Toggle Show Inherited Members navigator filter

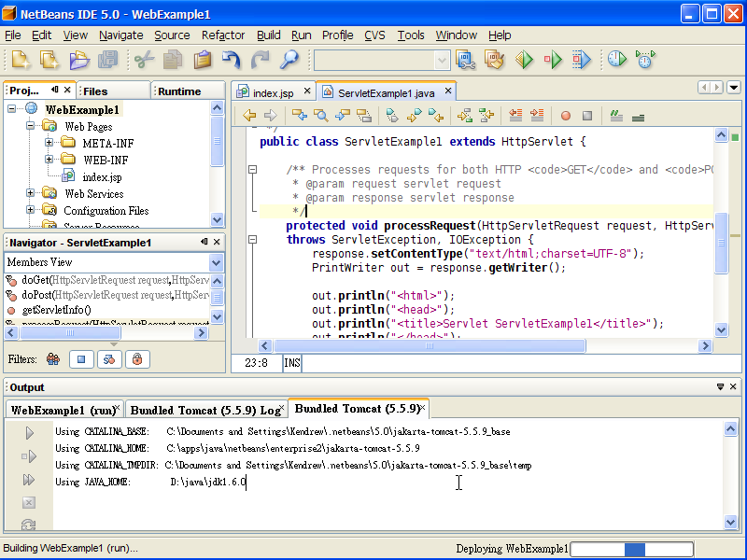click(x=53, y=359)
